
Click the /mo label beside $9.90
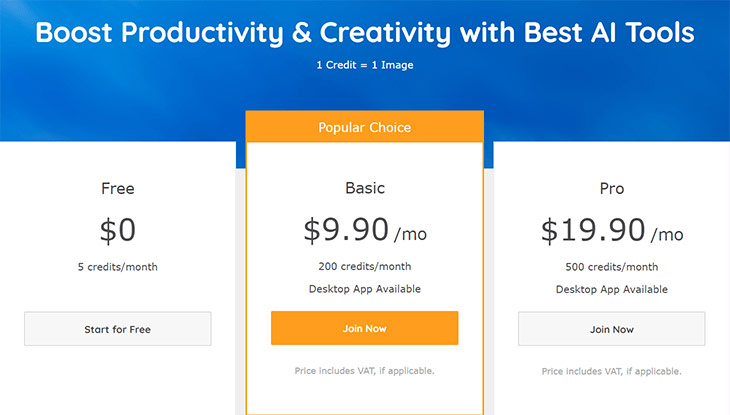(410, 234)
